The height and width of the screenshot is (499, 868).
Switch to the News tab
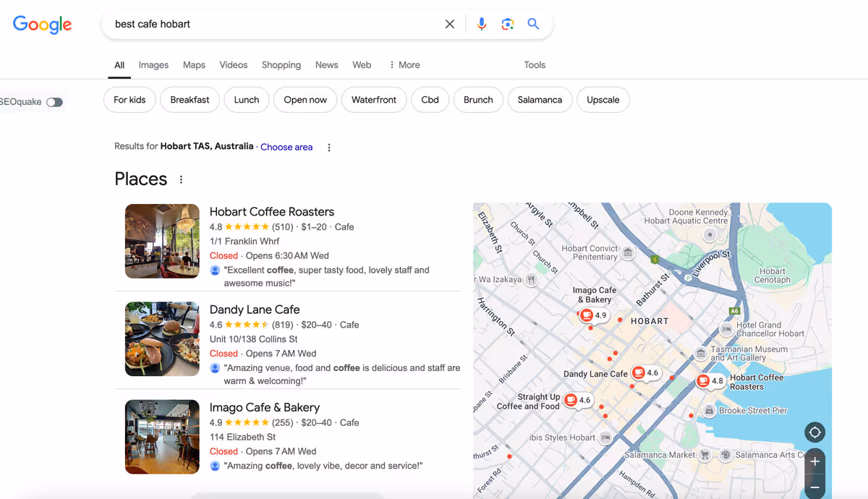(326, 65)
